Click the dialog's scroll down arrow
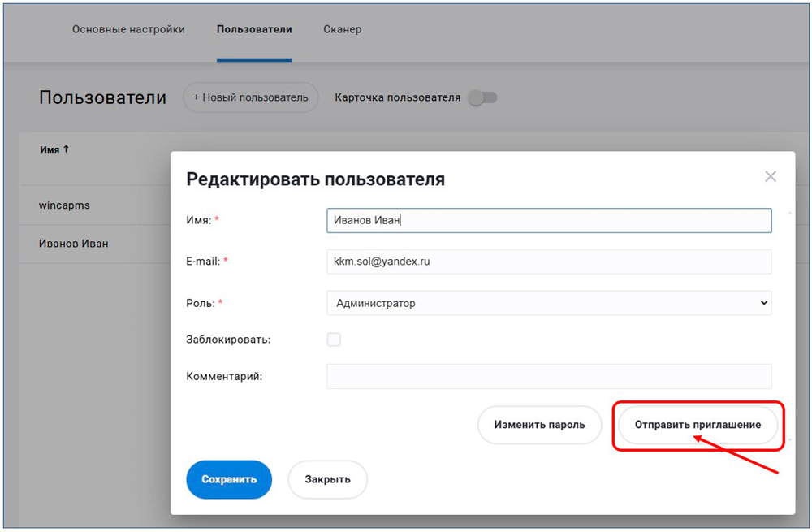The image size is (812, 532). coord(790,439)
